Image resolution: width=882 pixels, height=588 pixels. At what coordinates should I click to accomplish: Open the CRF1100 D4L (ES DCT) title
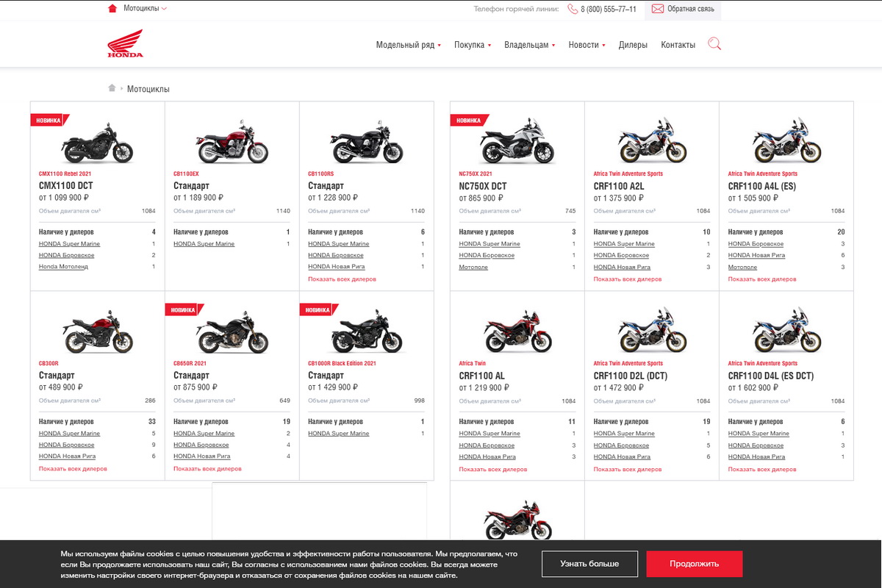[x=771, y=376]
